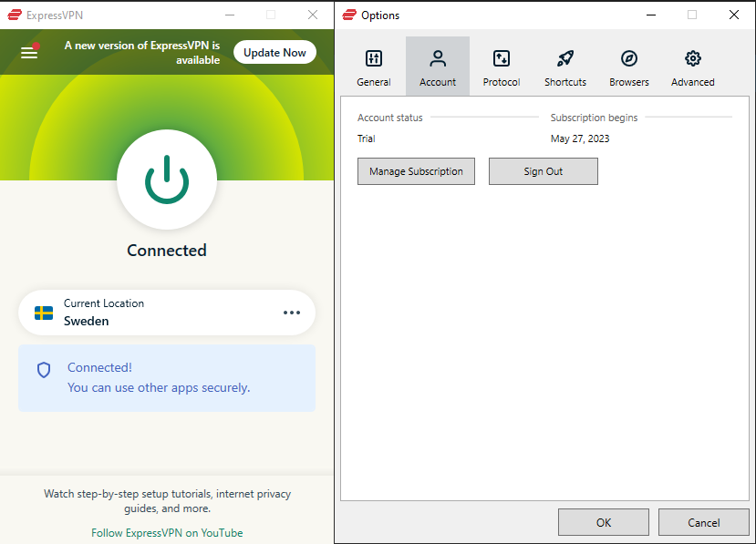Follow ExpressVPN on YouTube link
756x544 pixels.
[167, 533]
